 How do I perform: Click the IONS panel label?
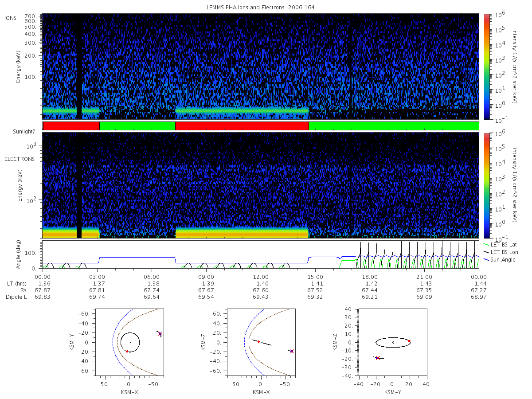(11, 18)
